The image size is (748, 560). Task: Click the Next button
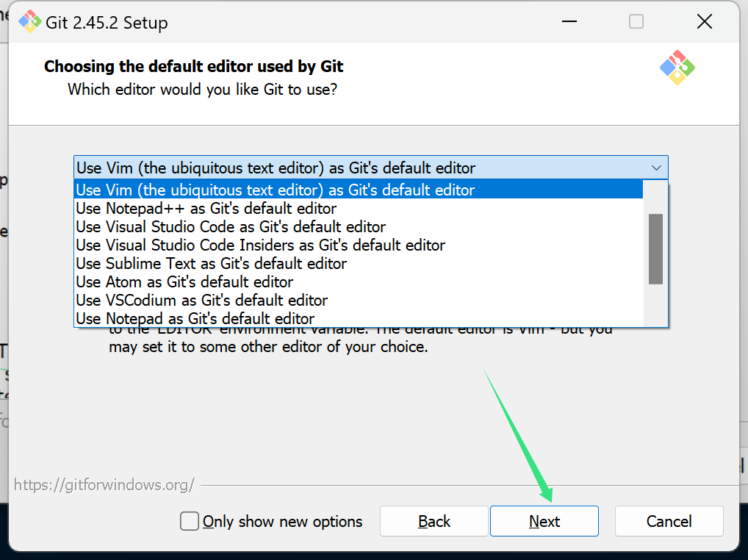544,521
